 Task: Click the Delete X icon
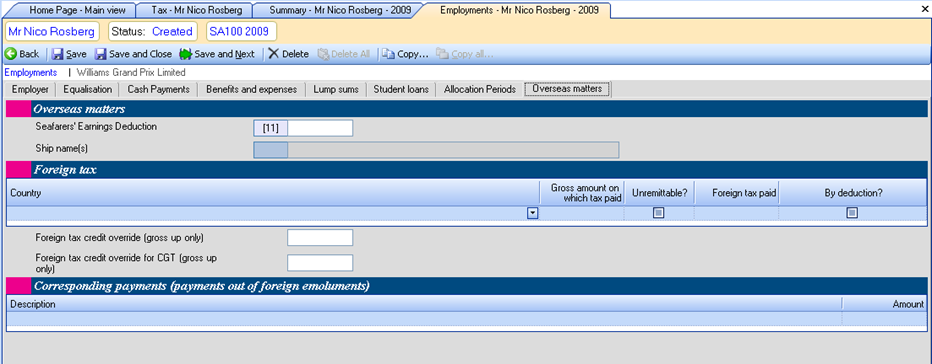(x=273, y=54)
